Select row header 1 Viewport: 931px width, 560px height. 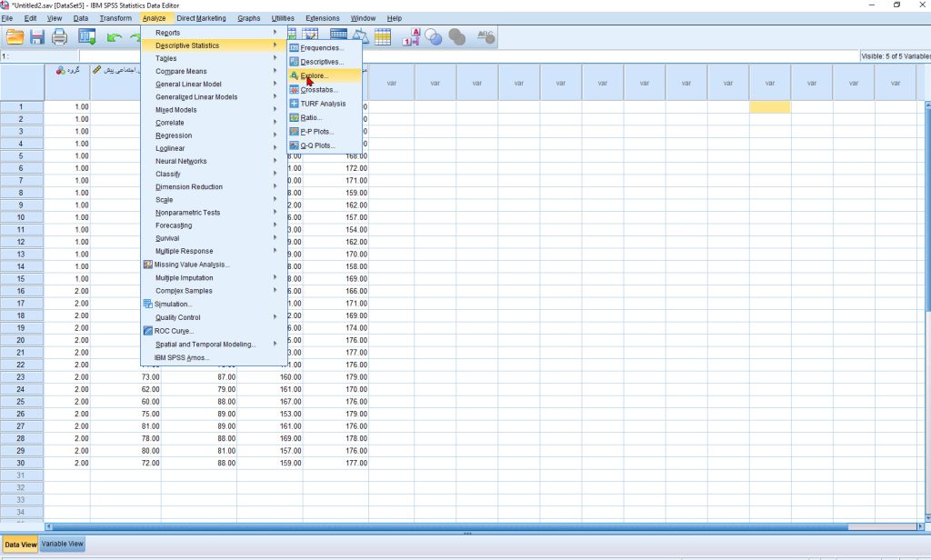point(22,107)
